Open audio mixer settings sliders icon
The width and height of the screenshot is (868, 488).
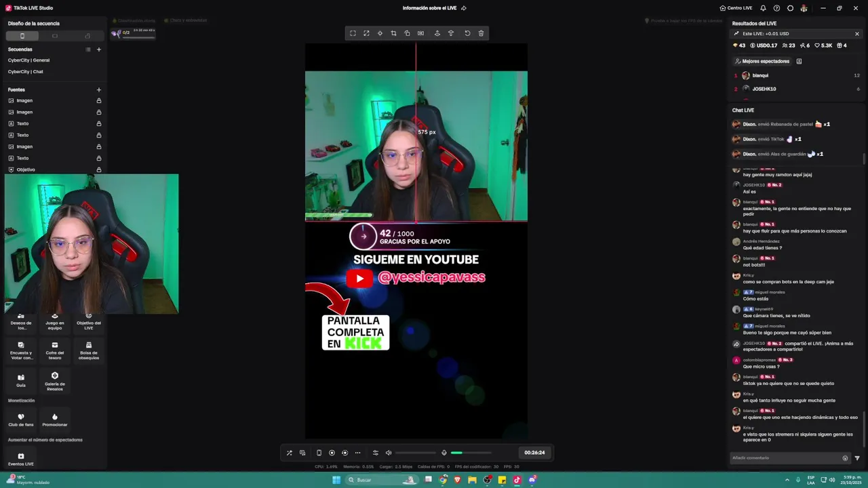(376, 453)
